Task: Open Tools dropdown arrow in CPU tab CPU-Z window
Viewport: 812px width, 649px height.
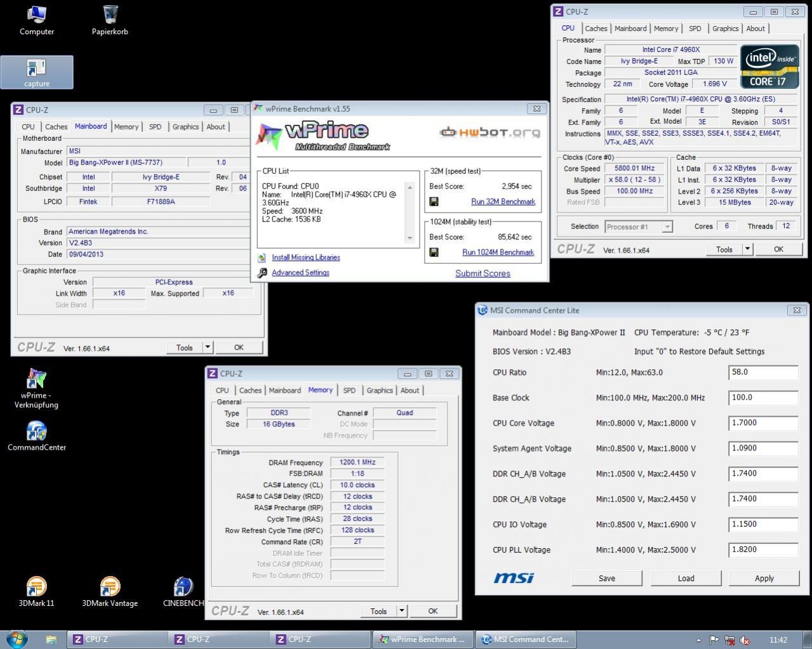Action: point(747,249)
